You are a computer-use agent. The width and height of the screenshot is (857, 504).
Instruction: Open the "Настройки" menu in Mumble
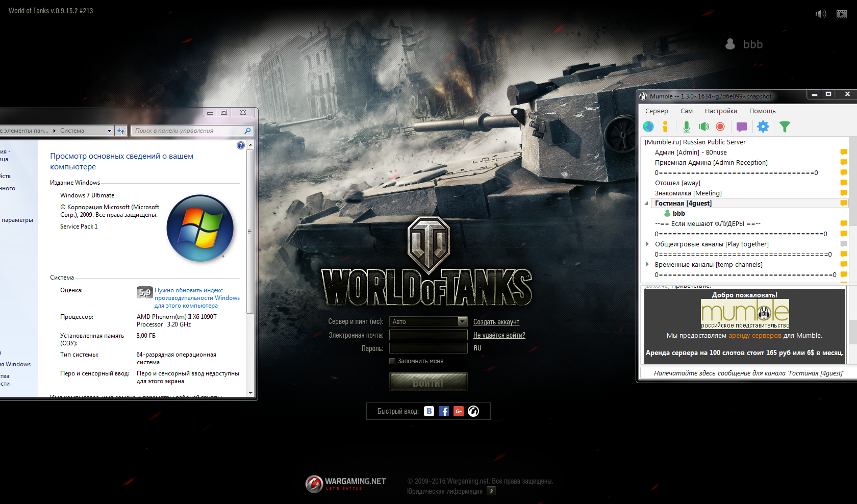[720, 111]
